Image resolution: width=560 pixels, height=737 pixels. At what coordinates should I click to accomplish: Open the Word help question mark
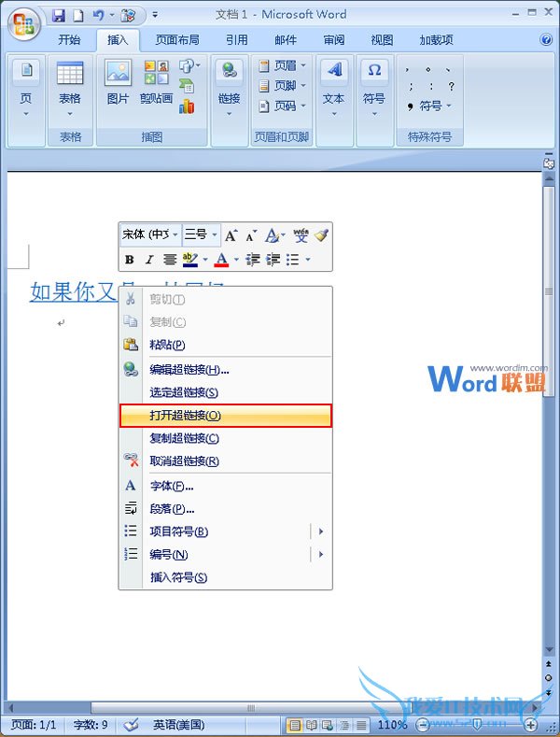tap(546, 39)
